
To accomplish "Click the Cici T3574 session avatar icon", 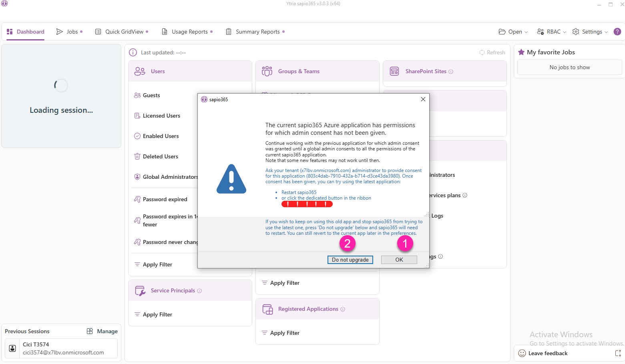I will click(x=12, y=348).
